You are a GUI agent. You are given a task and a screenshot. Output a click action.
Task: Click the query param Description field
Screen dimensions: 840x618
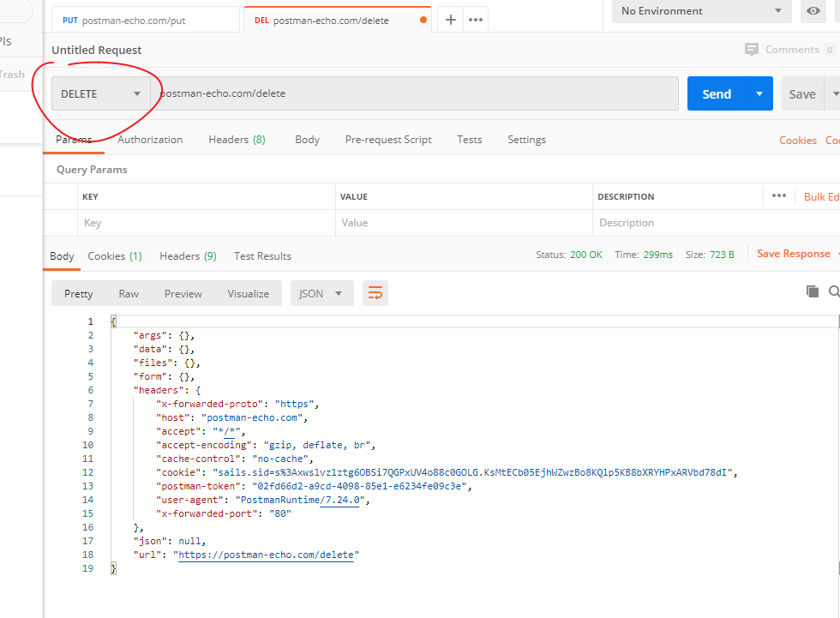point(716,223)
